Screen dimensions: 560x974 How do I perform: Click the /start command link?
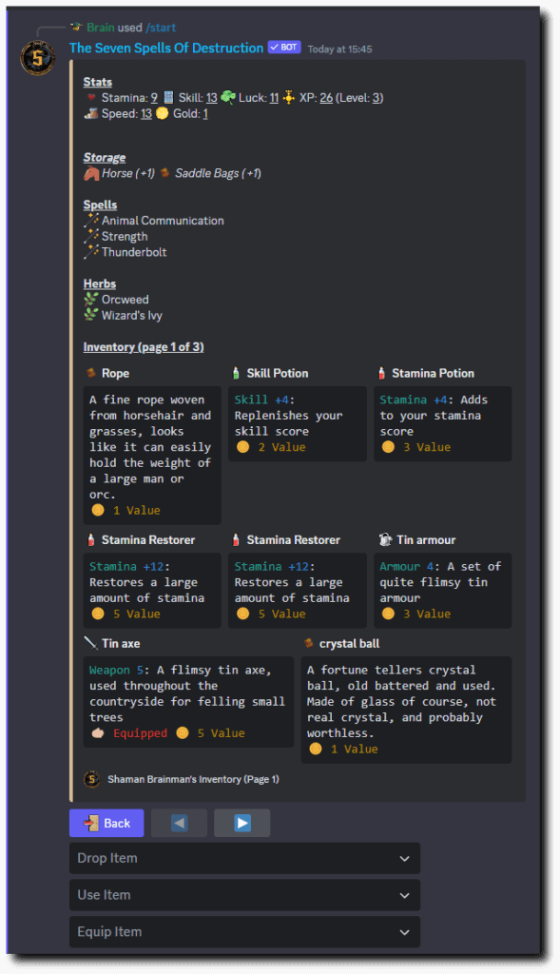click(161, 28)
